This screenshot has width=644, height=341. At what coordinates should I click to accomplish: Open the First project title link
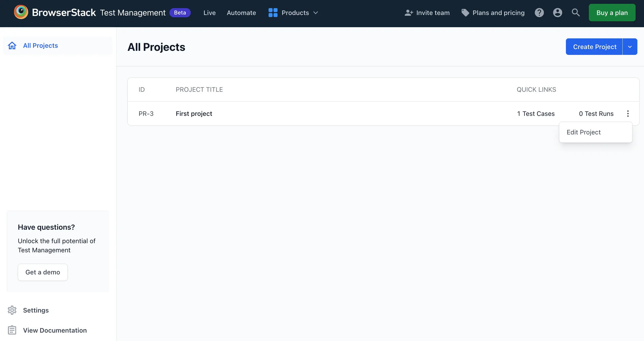coord(194,114)
